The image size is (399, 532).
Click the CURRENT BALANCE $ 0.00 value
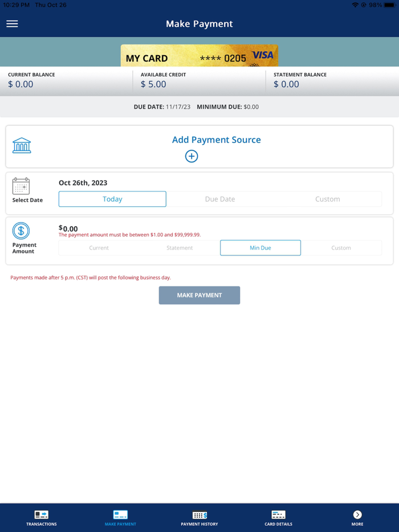(21, 84)
